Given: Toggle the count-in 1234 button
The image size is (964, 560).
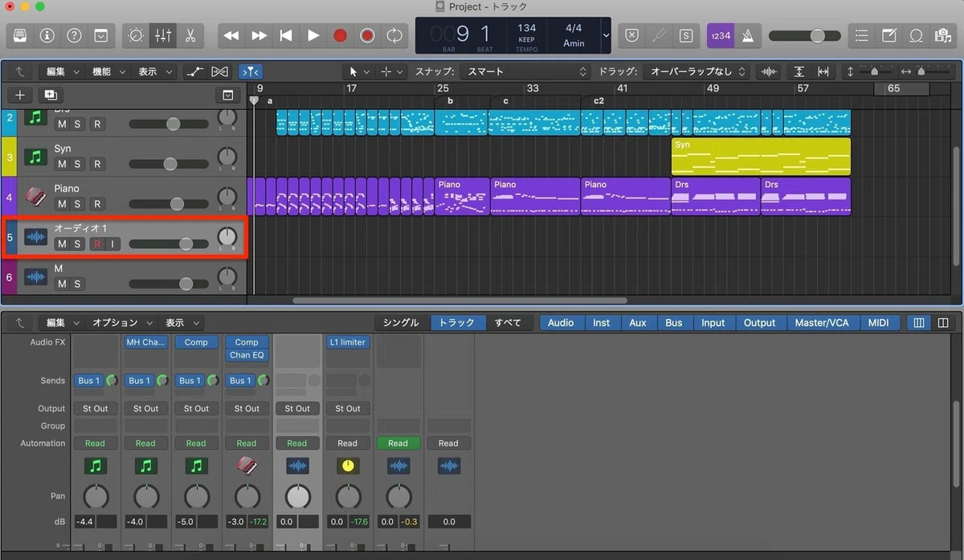Looking at the screenshot, I should click(720, 35).
